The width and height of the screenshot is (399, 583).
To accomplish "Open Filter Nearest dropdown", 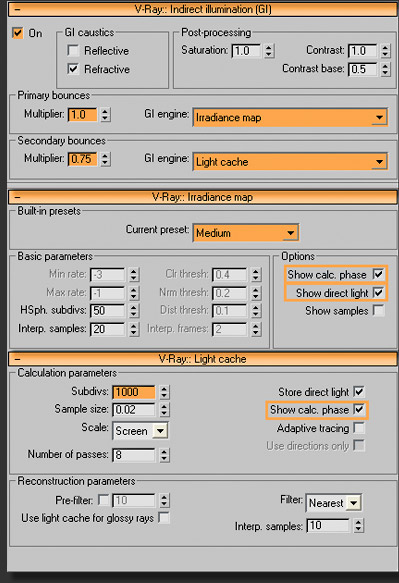I will click(334, 503).
